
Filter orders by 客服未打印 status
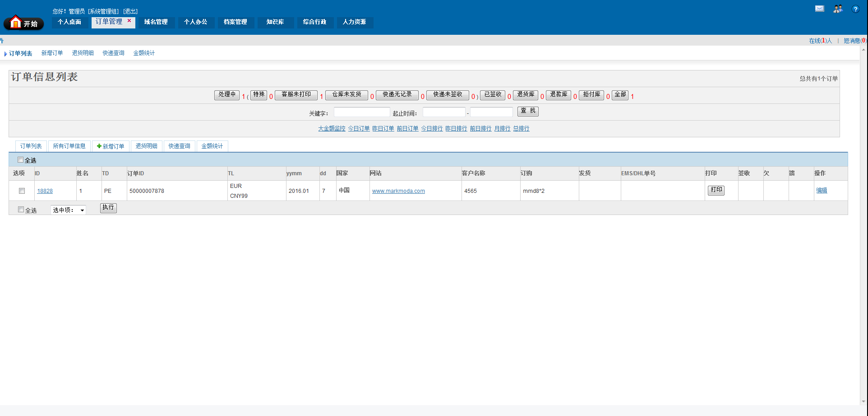pyautogui.click(x=296, y=95)
